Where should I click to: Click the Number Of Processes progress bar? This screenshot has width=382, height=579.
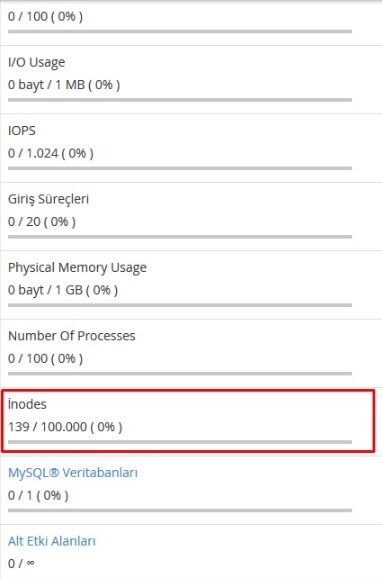click(x=180, y=374)
